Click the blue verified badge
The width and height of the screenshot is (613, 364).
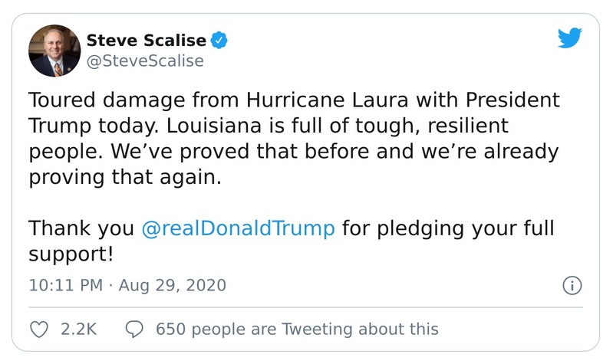[219, 39]
